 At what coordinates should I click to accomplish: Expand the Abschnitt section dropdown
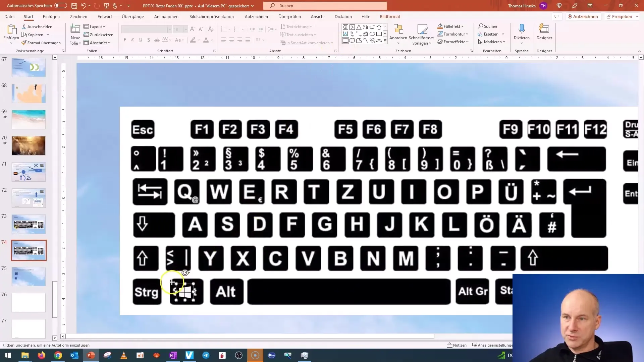point(109,43)
